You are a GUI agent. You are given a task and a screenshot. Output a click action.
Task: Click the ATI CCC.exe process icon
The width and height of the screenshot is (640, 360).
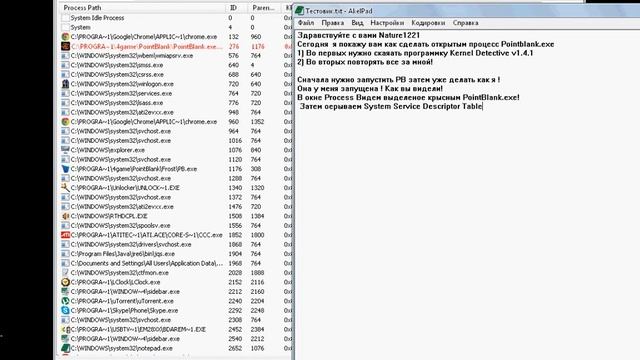point(65,235)
